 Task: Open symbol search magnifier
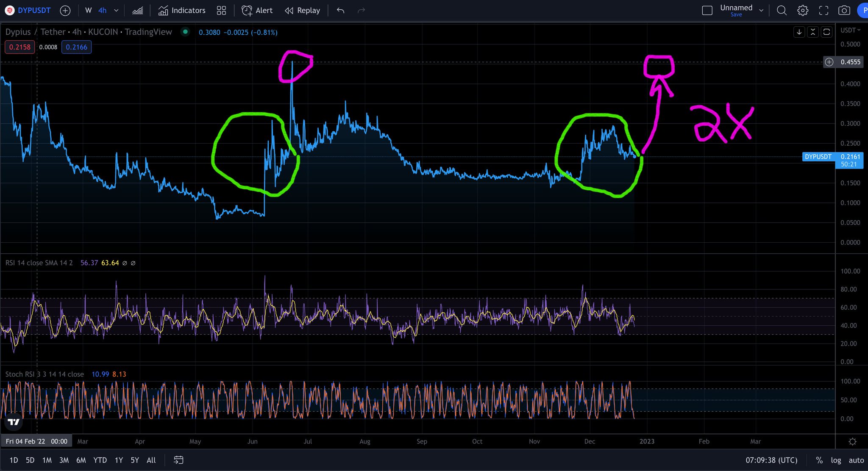point(782,11)
